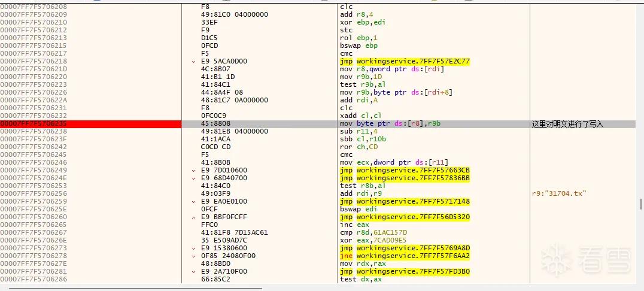The image size is (644, 291).
Task: Click address 00007FF7F5706286
Action: click(34, 279)
